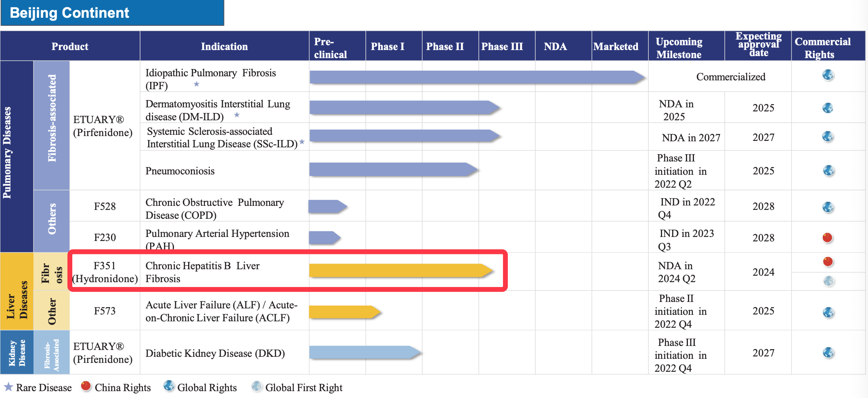Screen dimensions: 868x398
Task: Click the 'NDA in 2027' milestone
Action: [x=691, y=138]
